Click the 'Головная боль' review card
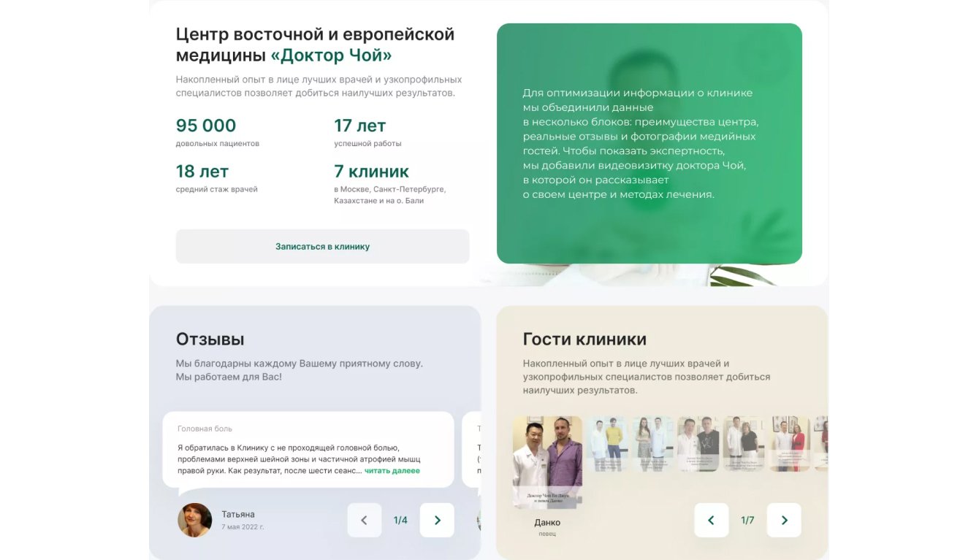The width and height of the screenshot is (979, 560). (x=308, y=450)
